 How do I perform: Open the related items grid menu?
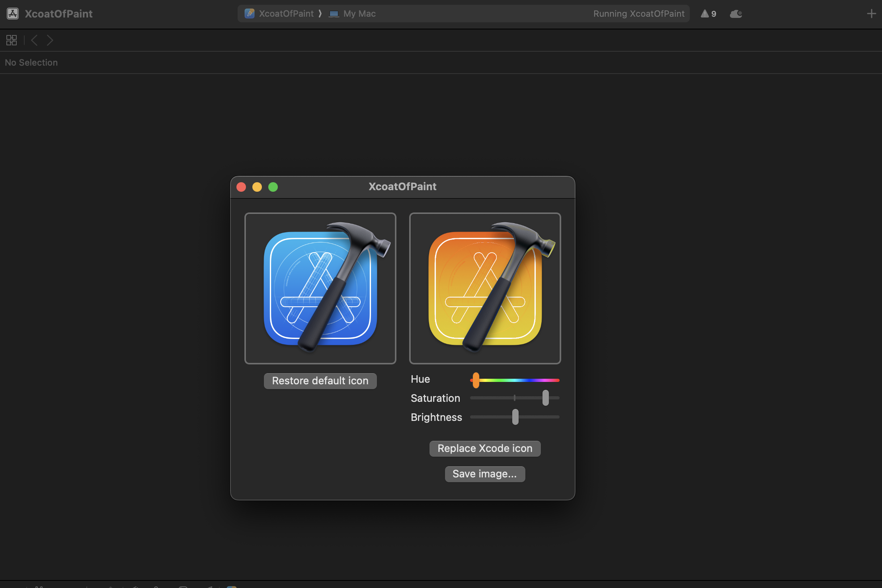12,40
